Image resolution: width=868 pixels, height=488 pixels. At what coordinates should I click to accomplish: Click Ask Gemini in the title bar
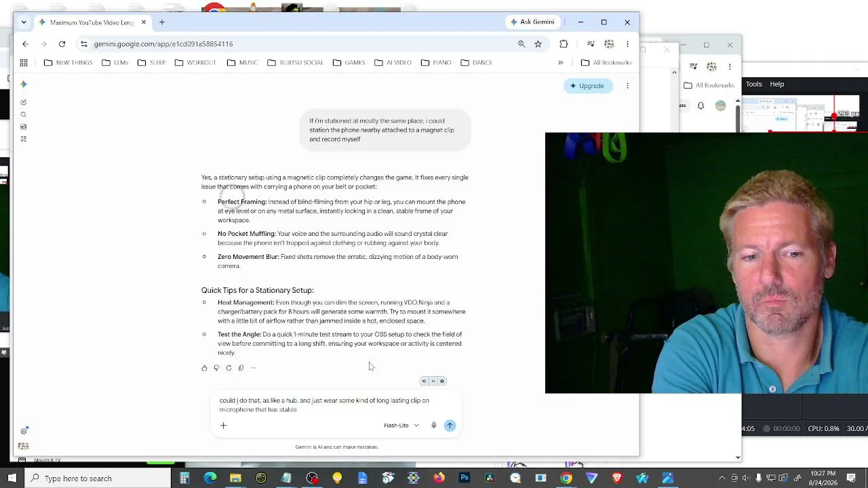pos(532,22)
